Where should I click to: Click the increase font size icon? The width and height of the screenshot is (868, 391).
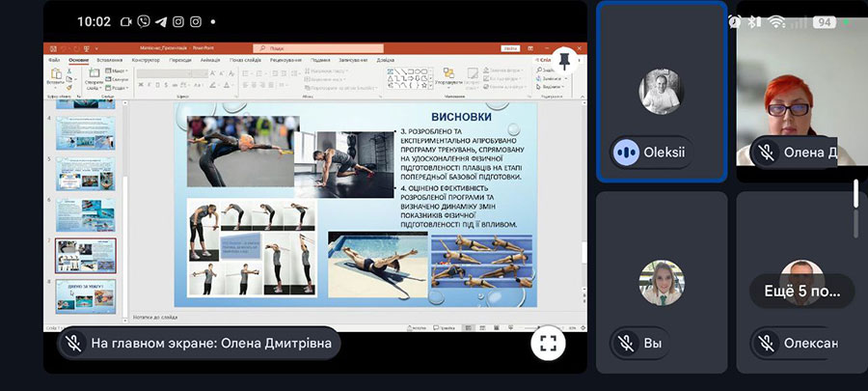[x=213, y=73]
